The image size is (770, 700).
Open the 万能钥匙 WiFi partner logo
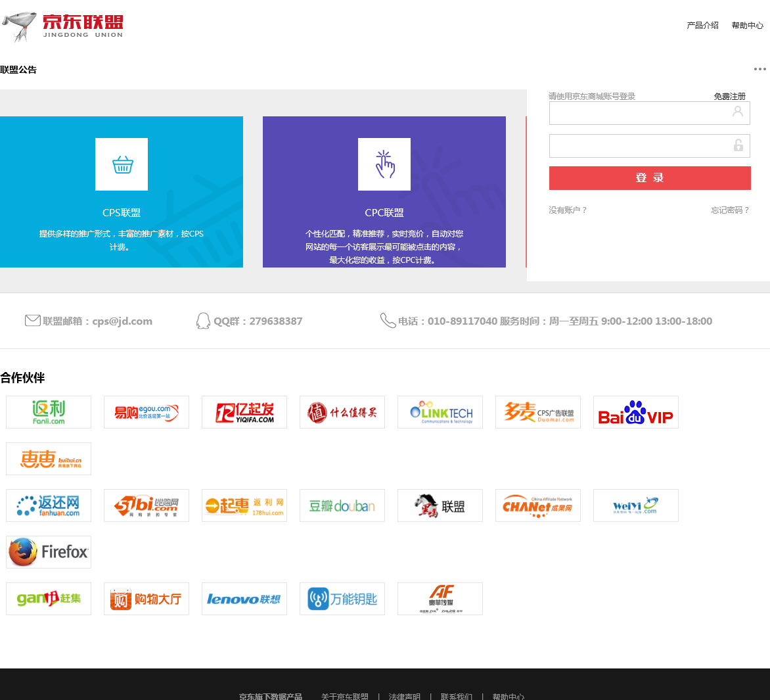click(x=342, y=599)
